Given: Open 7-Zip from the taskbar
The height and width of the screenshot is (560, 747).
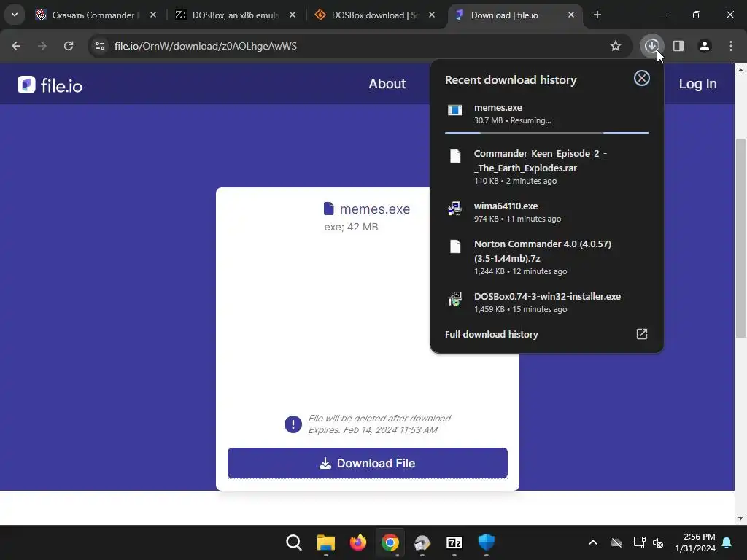Looking at the screenshot, I should 454,542.
